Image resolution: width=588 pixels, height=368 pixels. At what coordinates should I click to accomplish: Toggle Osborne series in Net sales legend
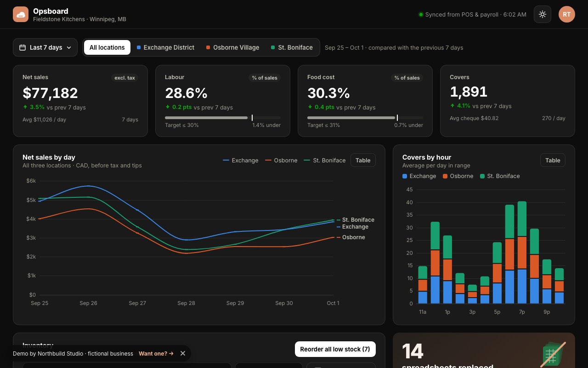(281, 160)
